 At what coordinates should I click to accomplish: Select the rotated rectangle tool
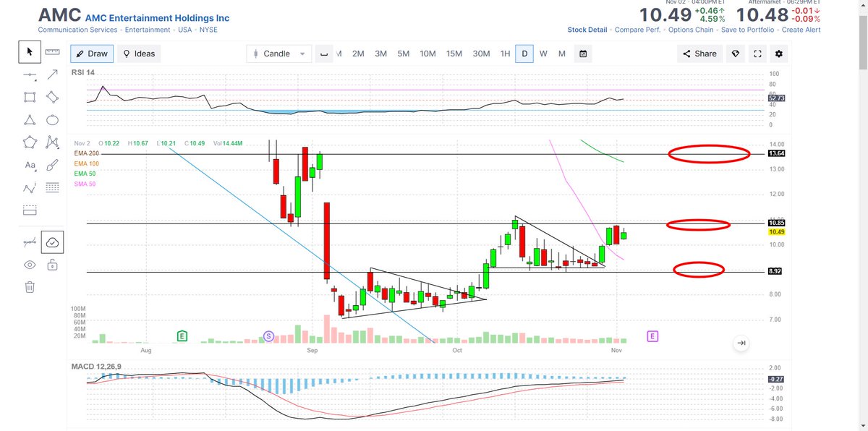pos(52,97)
